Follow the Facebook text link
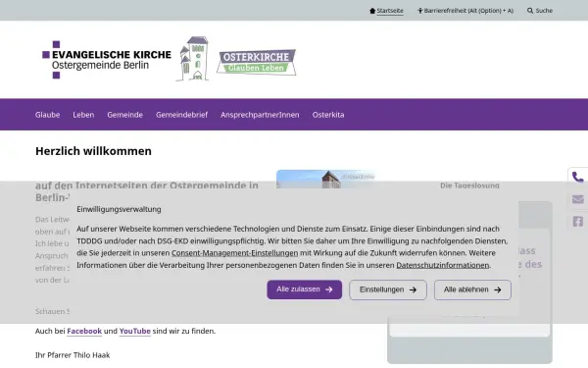 point(84,332)
